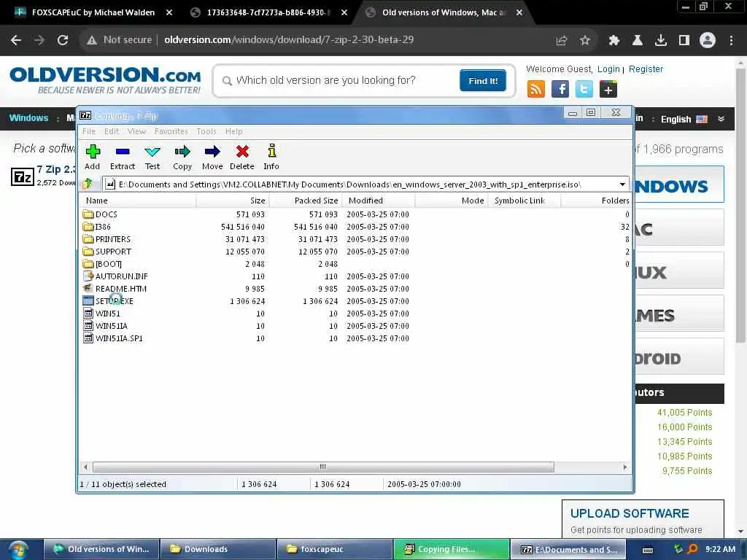Run the Test archive tool

point(152,157)
